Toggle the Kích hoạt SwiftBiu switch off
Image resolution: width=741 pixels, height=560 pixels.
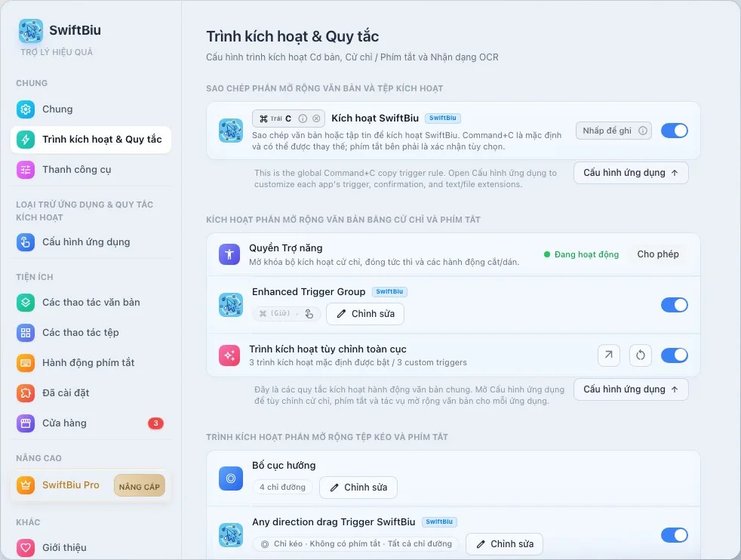pos(675,131)
